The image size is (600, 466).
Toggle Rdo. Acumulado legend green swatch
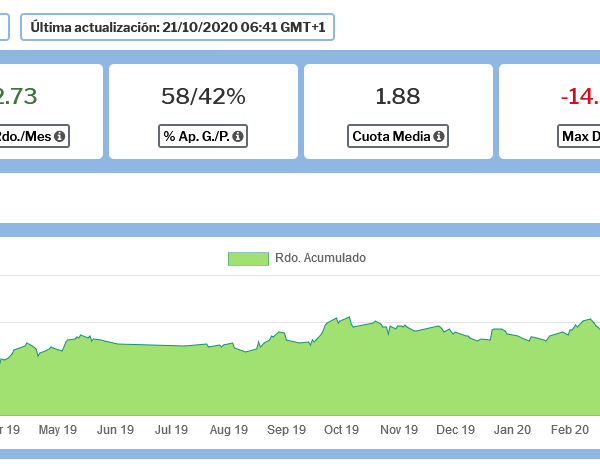click(248, 259)
